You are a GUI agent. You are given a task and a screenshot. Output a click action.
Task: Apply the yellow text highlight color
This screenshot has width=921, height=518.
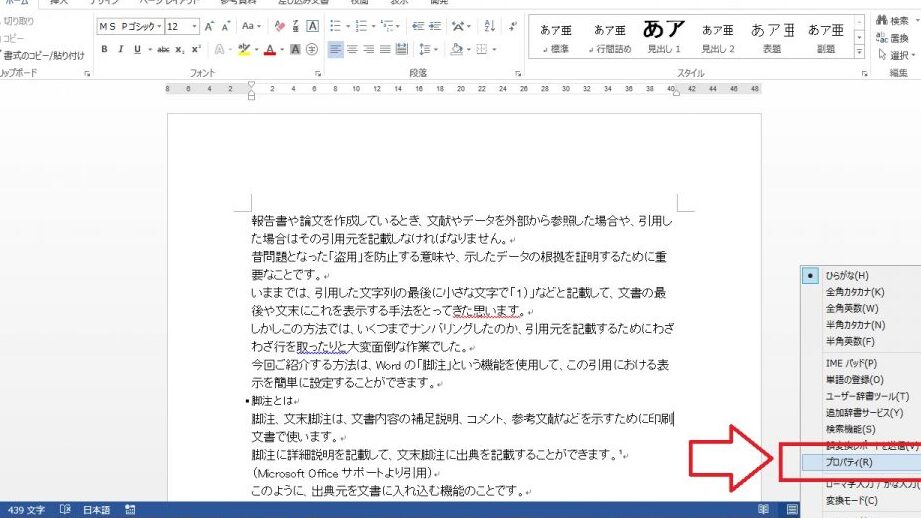coord(244,49)
